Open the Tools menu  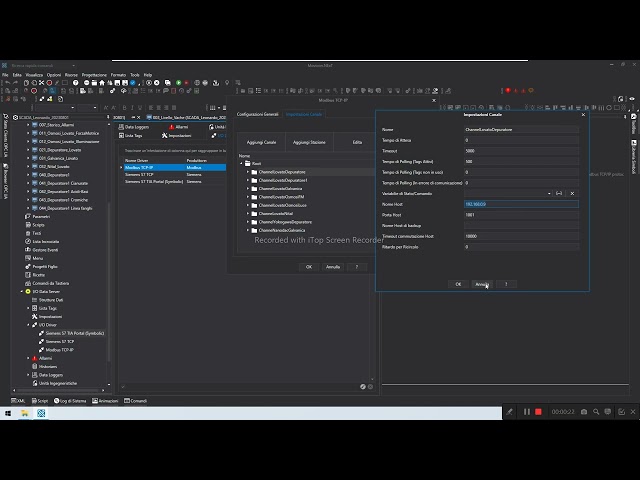point(135,75)
